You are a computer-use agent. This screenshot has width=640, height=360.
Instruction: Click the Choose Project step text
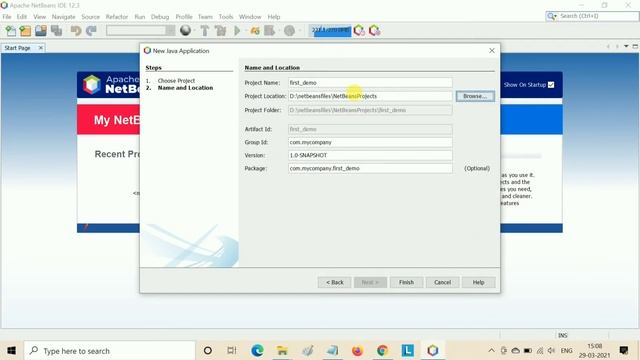176,81
